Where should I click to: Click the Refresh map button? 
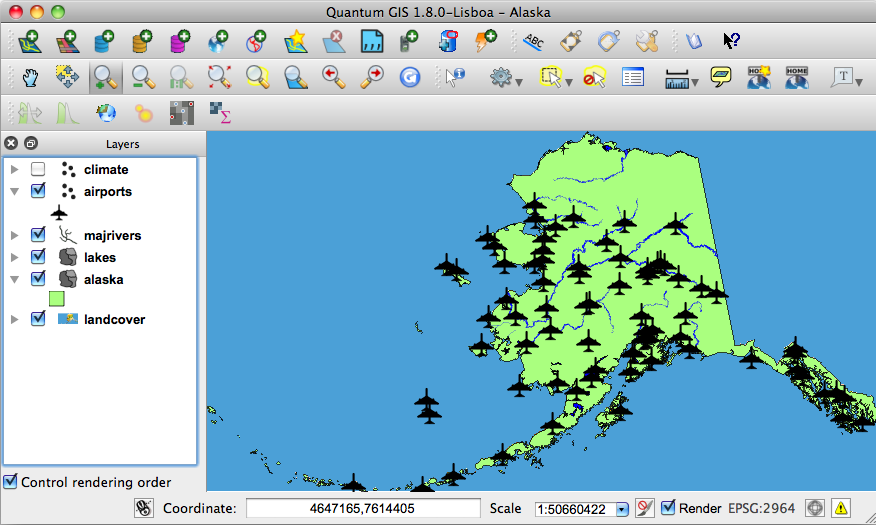click(x=409, y=77)
